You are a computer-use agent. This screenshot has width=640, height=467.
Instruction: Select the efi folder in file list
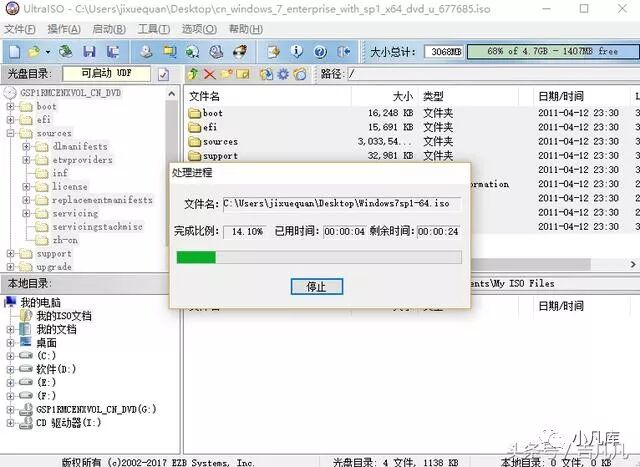coord(203,127)
